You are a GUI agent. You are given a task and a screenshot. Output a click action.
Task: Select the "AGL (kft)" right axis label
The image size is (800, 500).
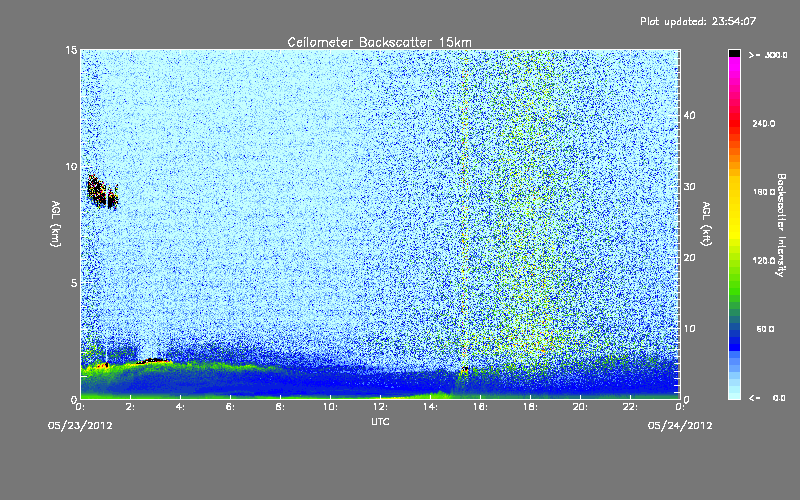706,223
